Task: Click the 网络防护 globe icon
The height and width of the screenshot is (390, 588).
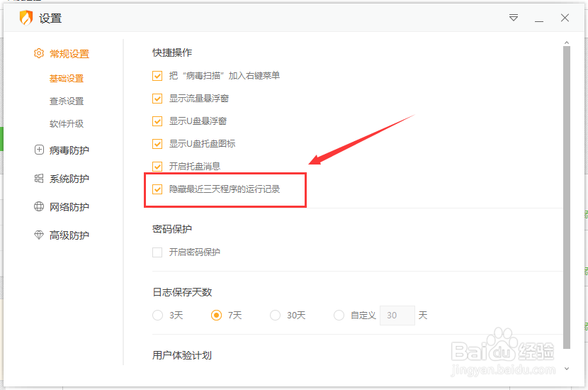Action: [x=39, y=206]
